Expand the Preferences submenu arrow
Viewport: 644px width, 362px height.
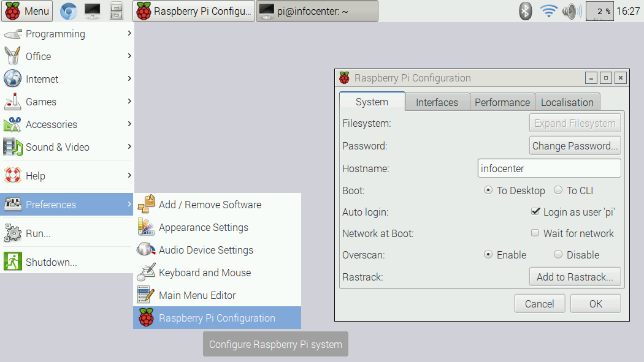(129, 204)
